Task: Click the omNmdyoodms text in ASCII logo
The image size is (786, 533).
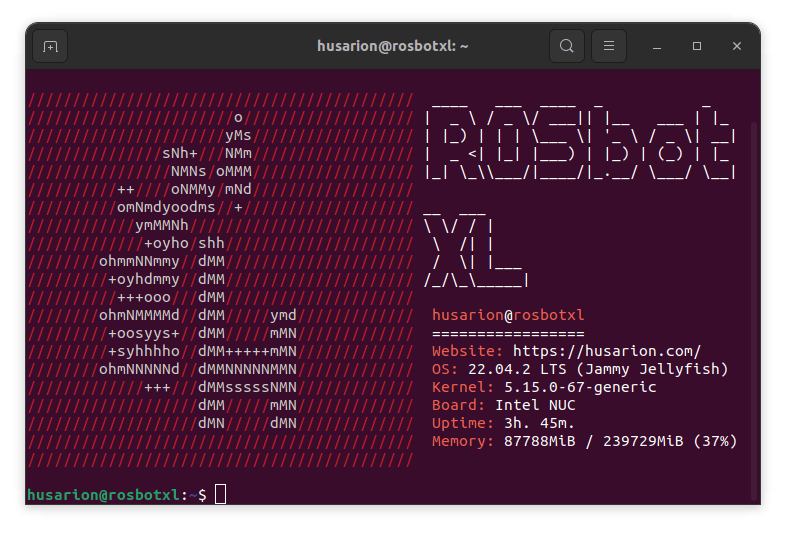Action: coord(166,207)
